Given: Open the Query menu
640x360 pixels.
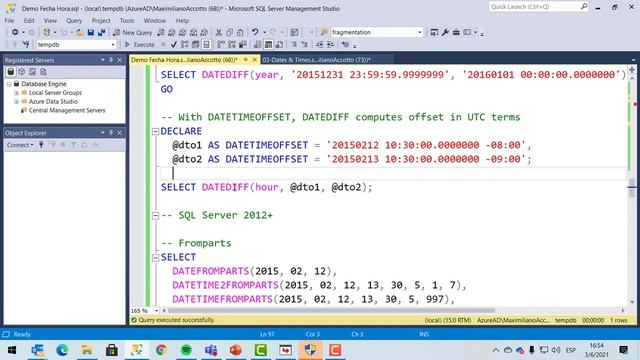Looking at the screenshot, I should pos(74,20).
